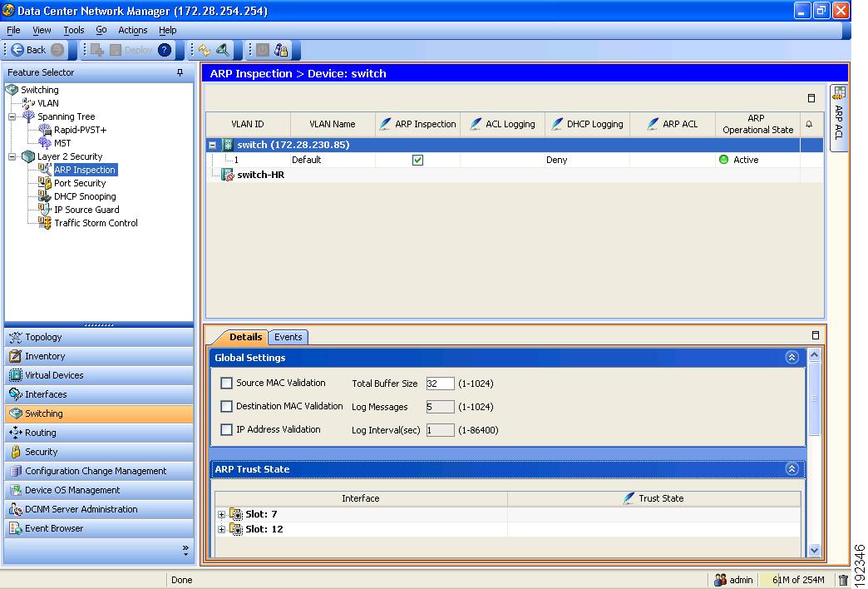Switch to the Events tab
This screenshot has height=589, width=868.
[x=288, y=337]
